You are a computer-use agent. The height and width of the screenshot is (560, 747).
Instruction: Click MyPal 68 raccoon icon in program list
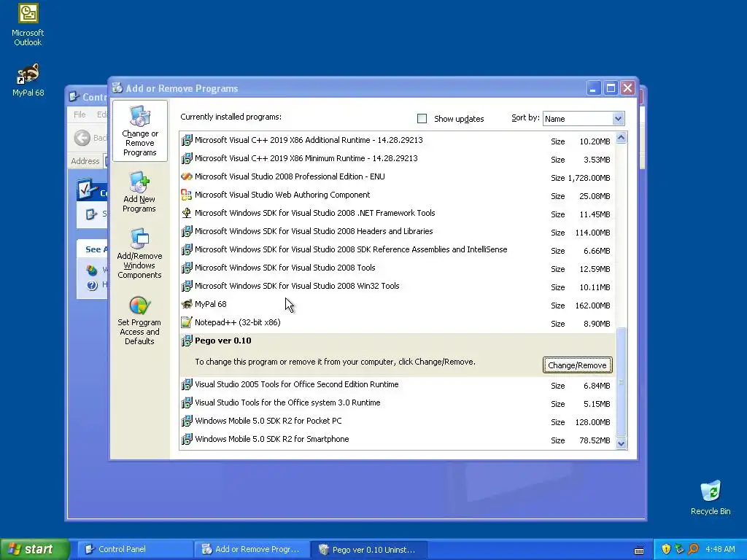(187, 304)
